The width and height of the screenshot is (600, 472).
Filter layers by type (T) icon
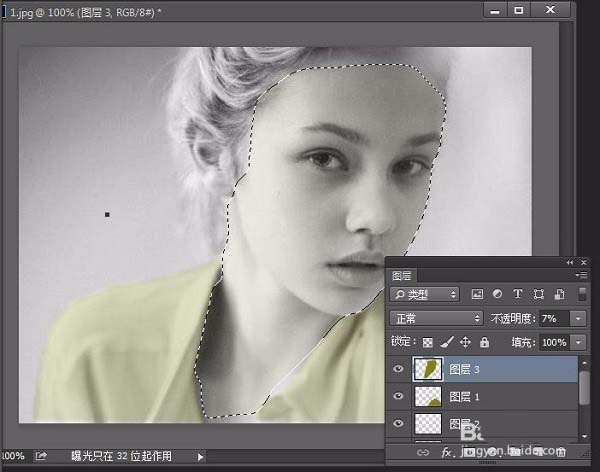point(518,294)
